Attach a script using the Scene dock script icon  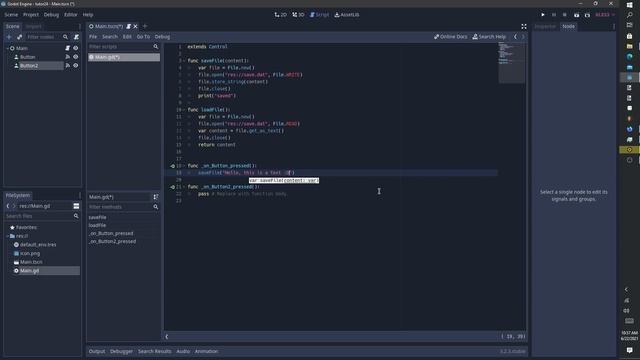coord(76,37)
